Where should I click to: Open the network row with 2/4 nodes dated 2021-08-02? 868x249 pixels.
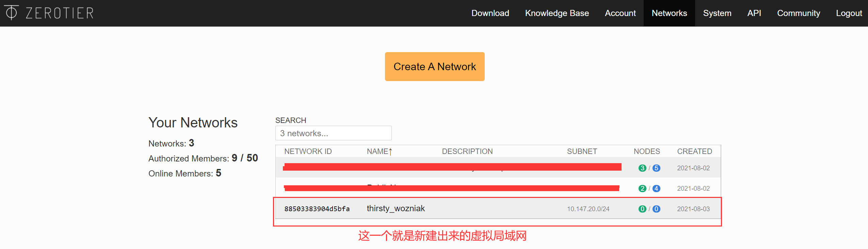coord(498,188)
